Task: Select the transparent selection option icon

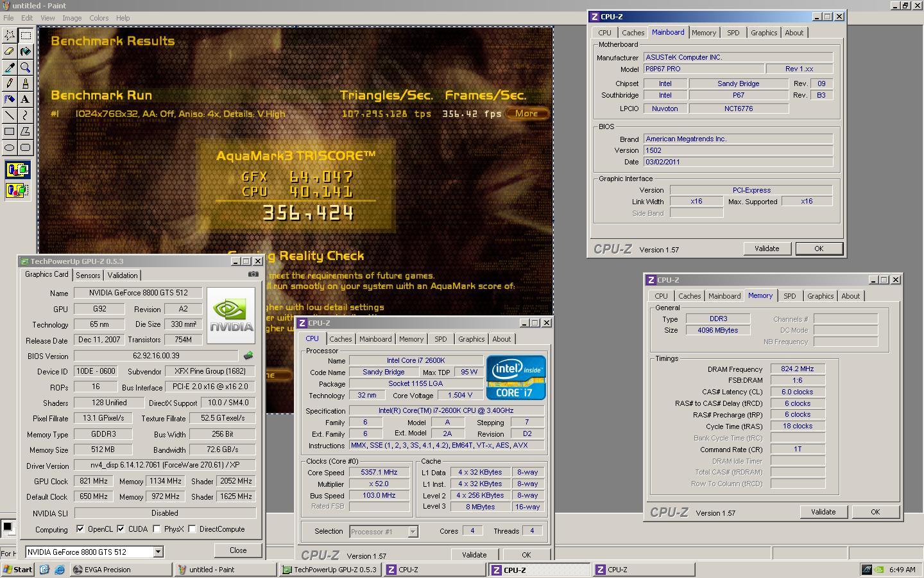Action: tap(17, 190)
